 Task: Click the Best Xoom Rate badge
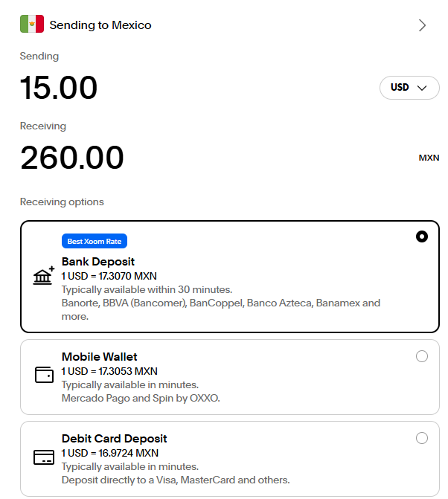pyautogui.click(x=95, y=241)
